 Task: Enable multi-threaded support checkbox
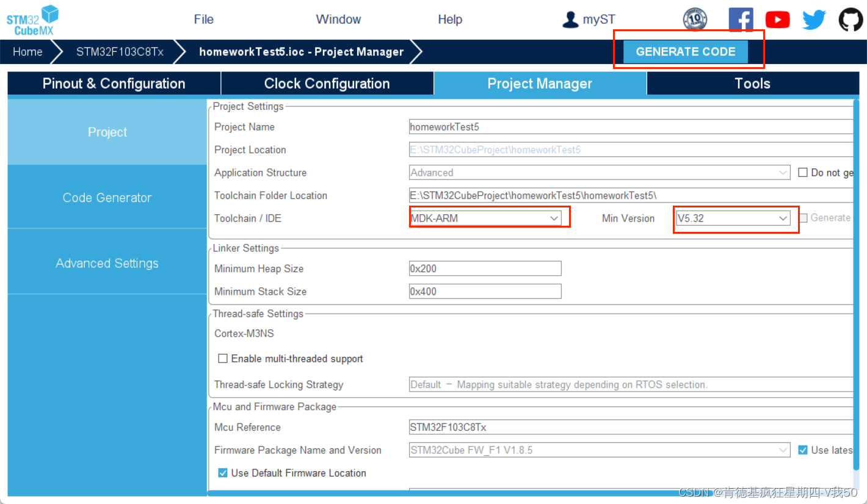point(223,358)
